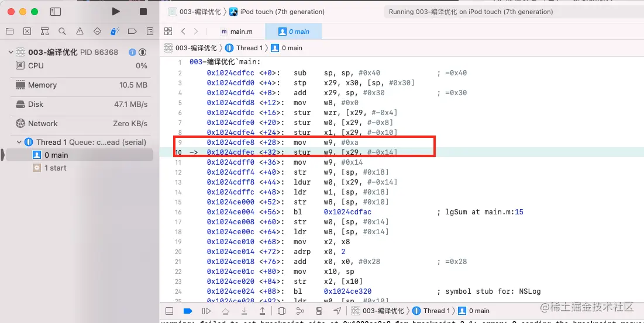The height and width of the screenshot is (323, 644).
Task: Open the Project navigator folder icon
Action: (x=9, y=31)
